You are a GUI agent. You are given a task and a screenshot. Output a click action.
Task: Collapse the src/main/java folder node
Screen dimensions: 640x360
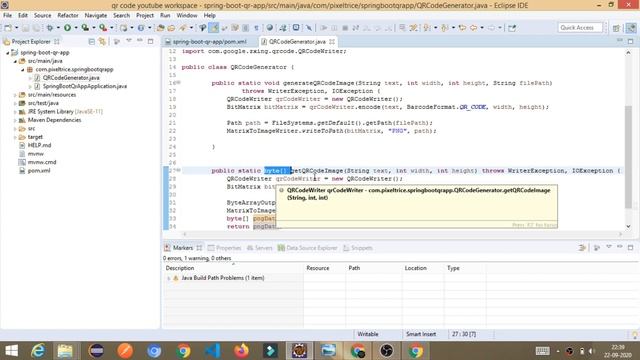click(15, 61)
